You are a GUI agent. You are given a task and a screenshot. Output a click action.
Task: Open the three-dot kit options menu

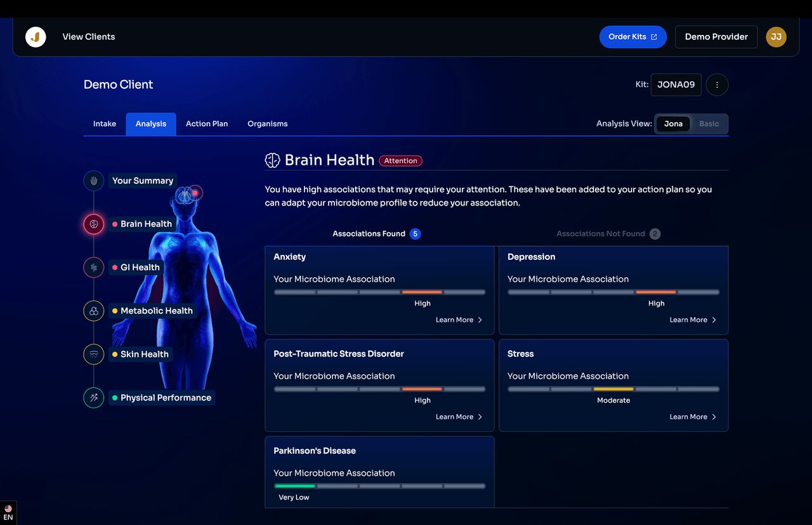(x=717, y=84)
